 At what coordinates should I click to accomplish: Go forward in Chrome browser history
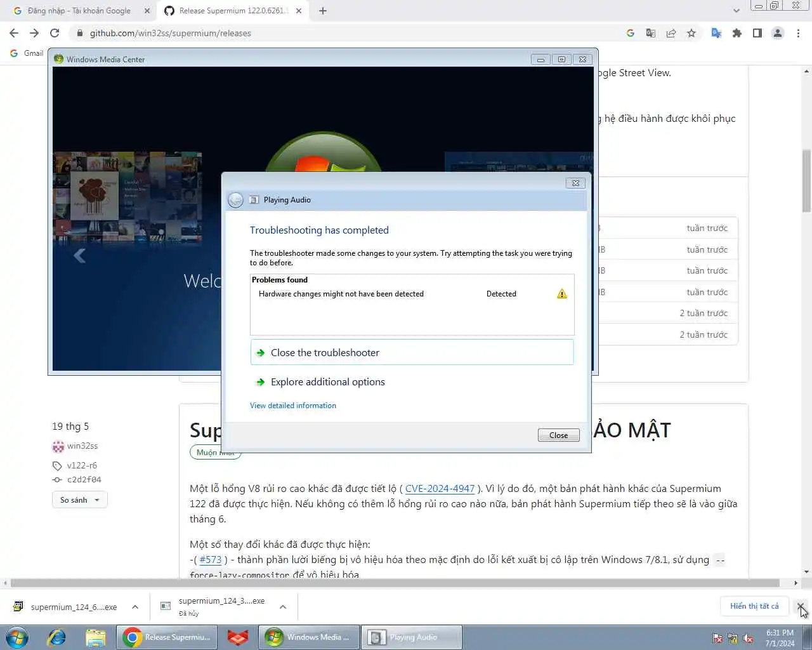pos(34,33)
